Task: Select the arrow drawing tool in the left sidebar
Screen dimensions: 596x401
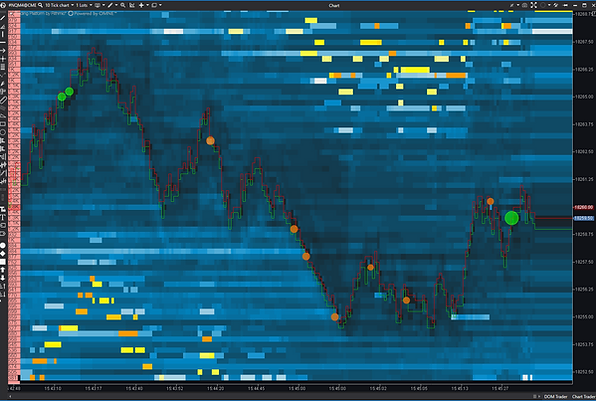Action: point(3,50)
